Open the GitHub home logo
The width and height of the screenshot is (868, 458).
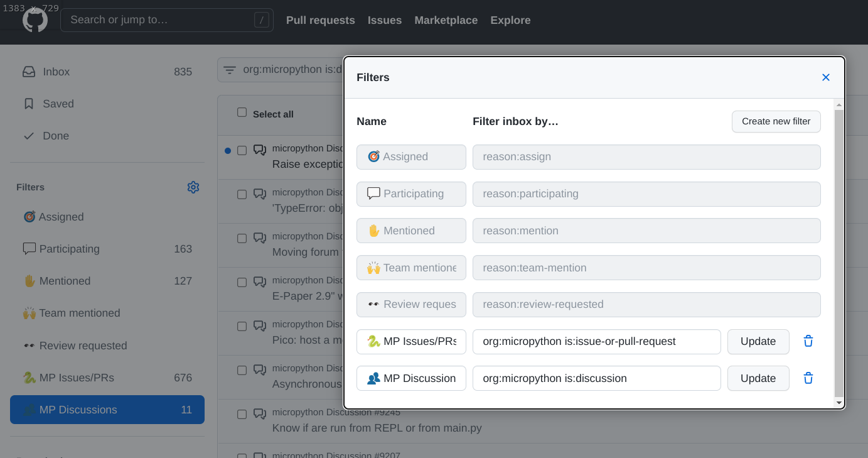pyautogui.click(x=35, y=20)
